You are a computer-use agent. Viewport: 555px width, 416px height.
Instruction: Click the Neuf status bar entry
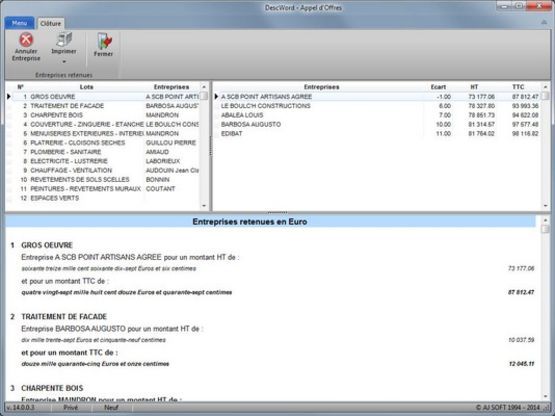tap(111, 408)
